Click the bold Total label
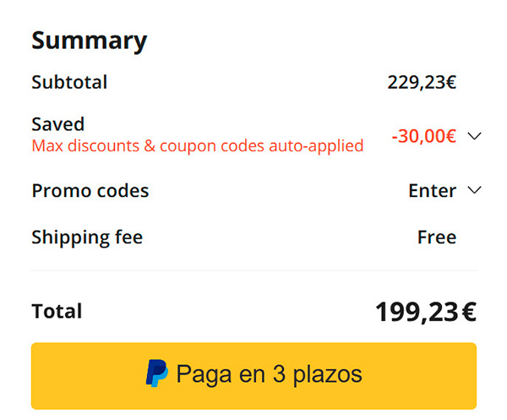Image resolution: width=507 pixels, height=420 pixels. (x=57, y=311)
